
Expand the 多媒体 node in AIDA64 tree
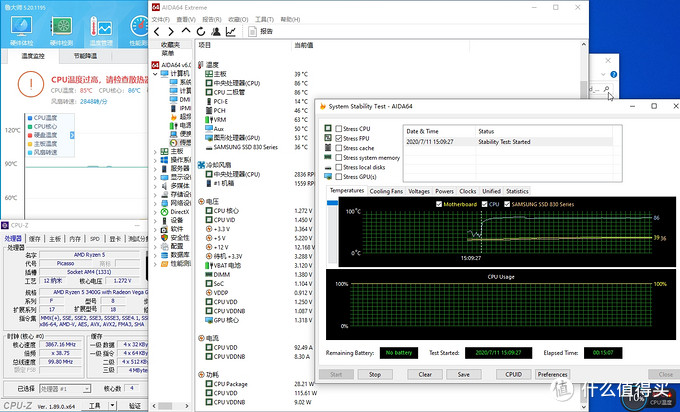pyautogui.click(x=155, y=186)
